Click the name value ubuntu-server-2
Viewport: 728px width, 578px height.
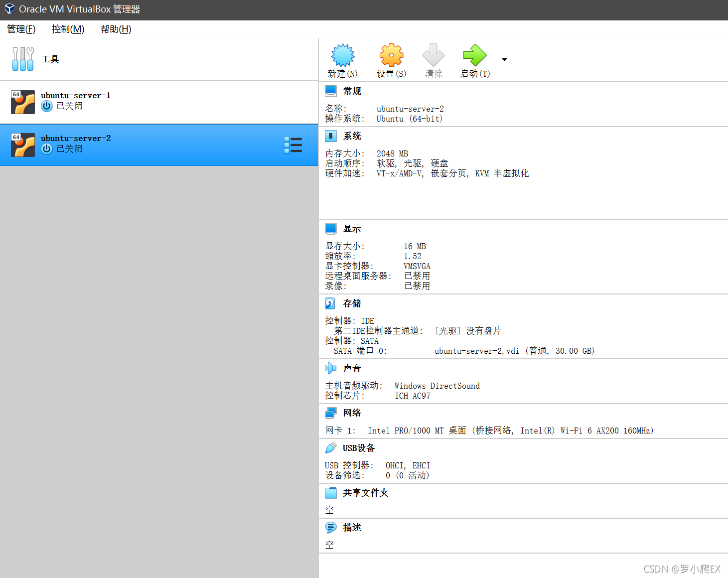(x=410, y=109)
